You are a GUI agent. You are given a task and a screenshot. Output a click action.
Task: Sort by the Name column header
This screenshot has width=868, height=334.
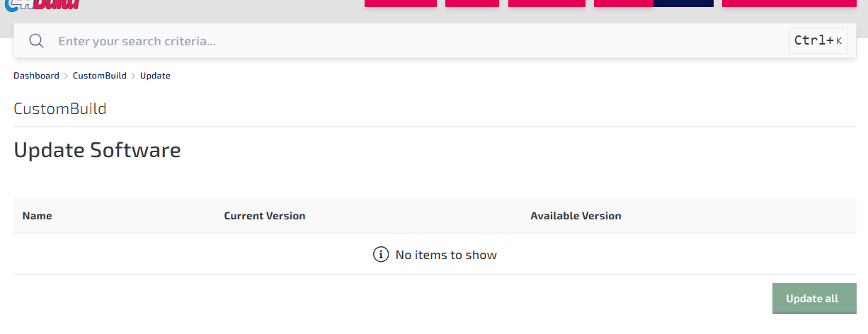(37, 216)
